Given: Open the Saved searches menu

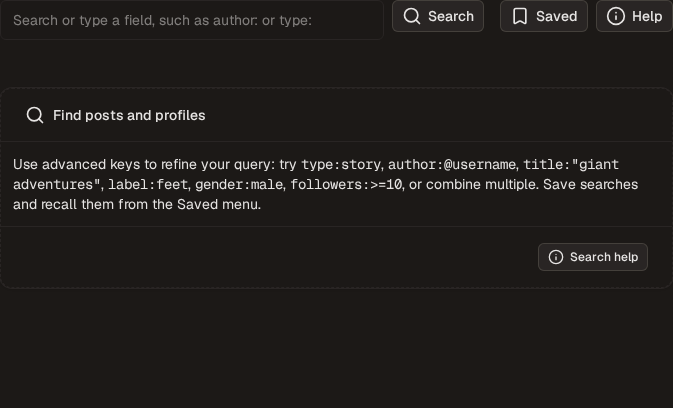Looking at the screenshot, I should (544, 16).
